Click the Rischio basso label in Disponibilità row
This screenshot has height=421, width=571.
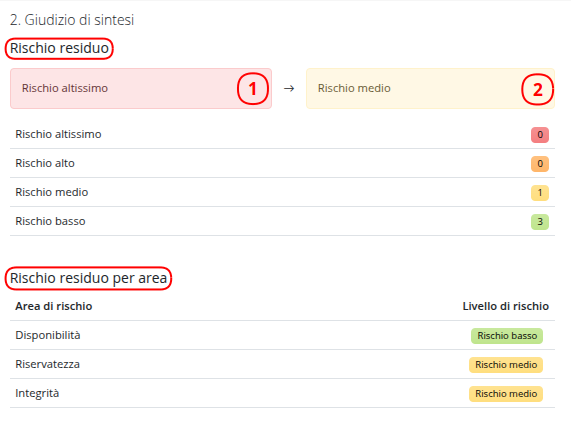click(507, 336)
